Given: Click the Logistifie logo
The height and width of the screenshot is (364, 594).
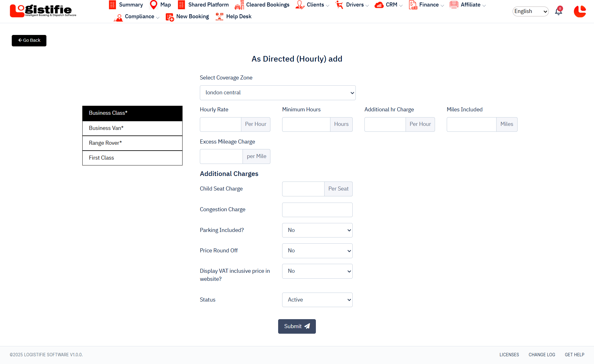Looking at the screenshot, I should 43,11.
